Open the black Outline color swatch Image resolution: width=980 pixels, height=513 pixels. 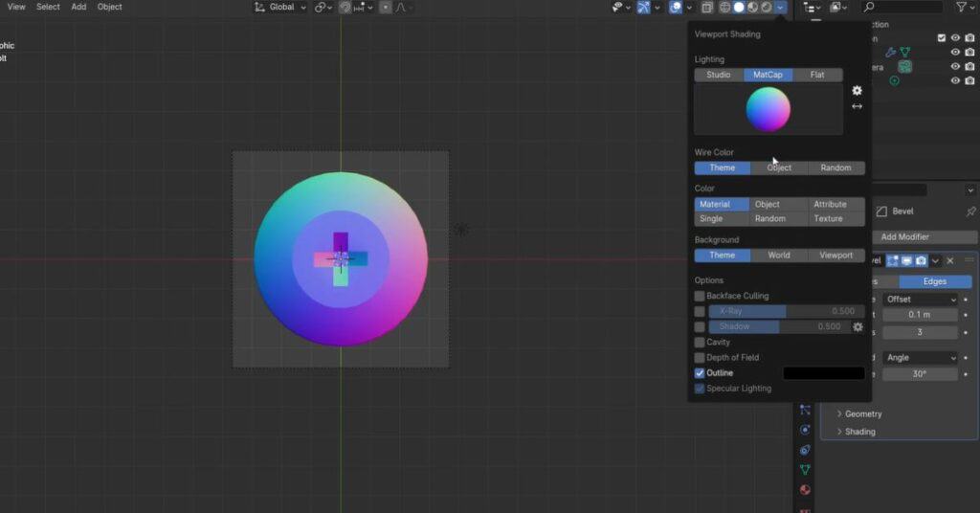coord(823,373)
